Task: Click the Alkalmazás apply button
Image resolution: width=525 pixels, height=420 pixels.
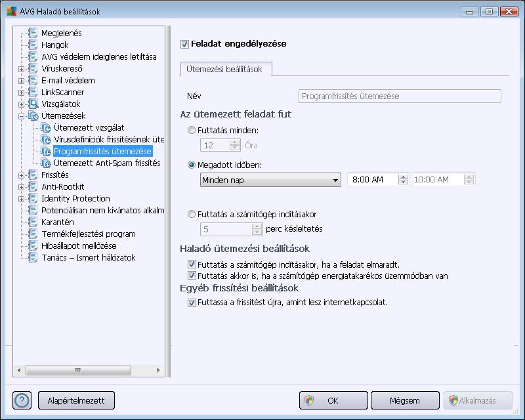Action: (x=478, y=400)
